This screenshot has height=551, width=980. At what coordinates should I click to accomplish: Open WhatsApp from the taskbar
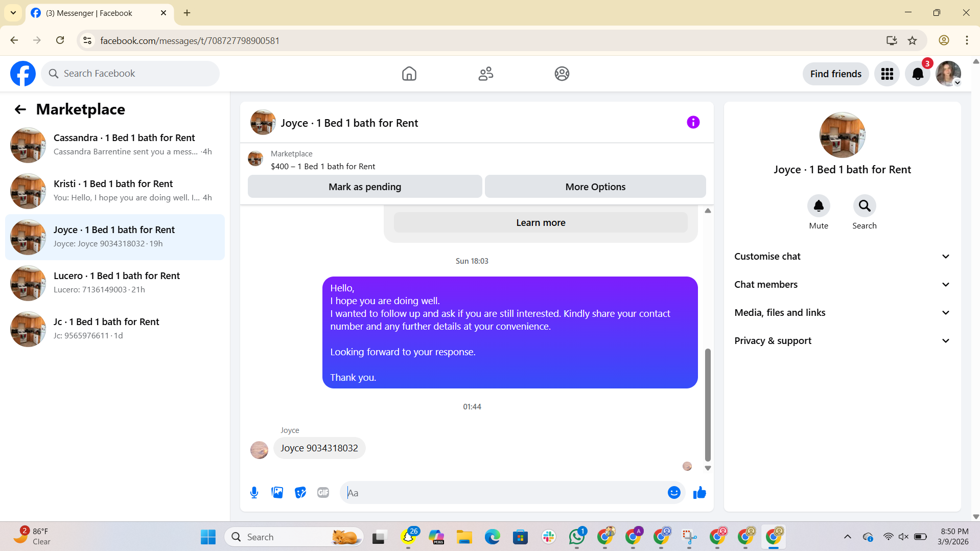(577, 537)
